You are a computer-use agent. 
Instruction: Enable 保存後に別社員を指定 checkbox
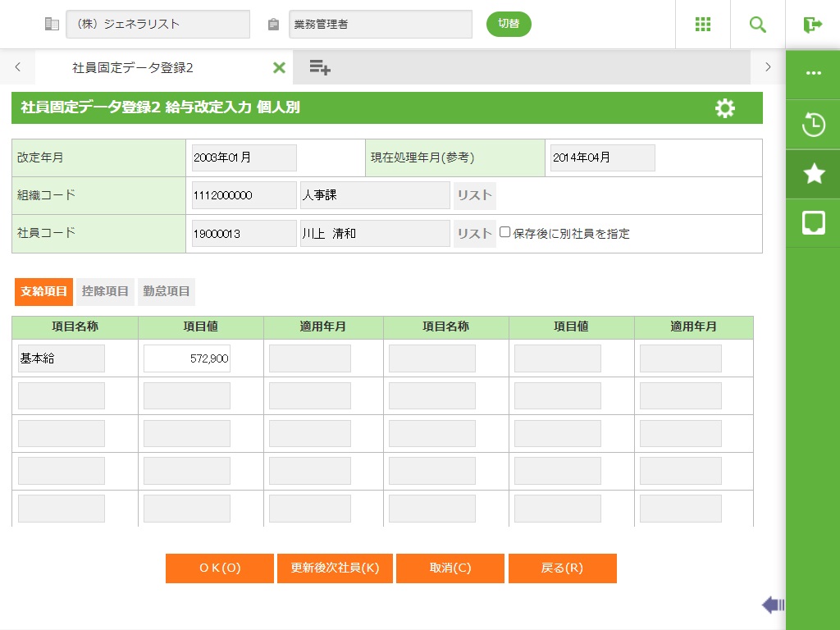pos(505,232)
